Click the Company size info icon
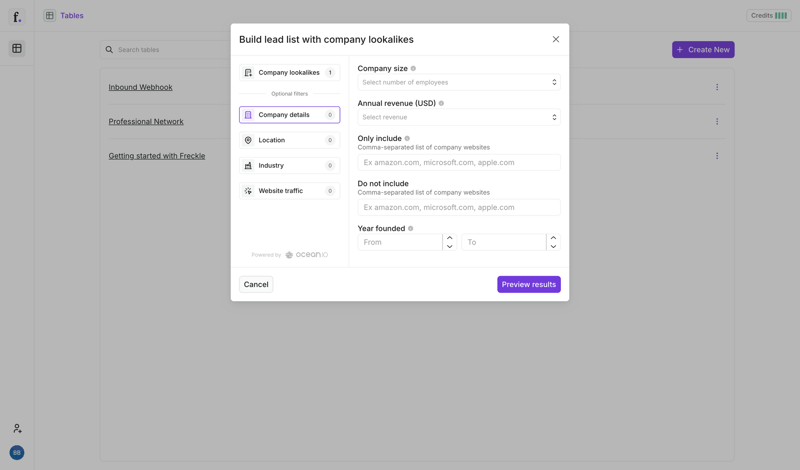The image size is (800, 470). point(413,68)
